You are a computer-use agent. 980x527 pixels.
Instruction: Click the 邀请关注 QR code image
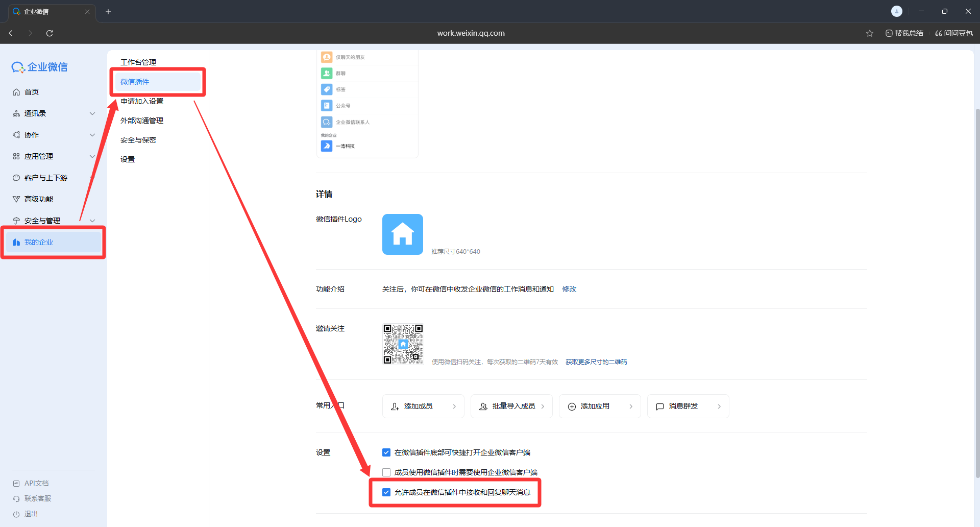coord(403,344)
